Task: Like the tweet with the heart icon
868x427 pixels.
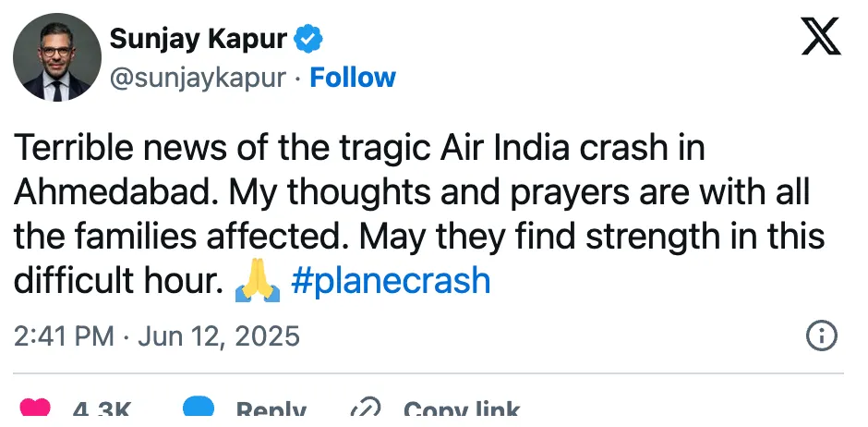Action: click(x=35, y=407)
